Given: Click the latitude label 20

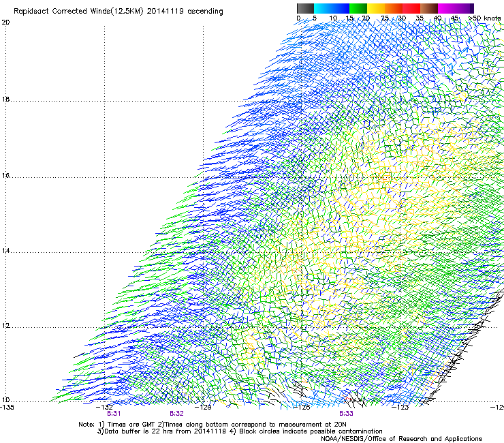Looking at the screenshot, I should pyautogui.click(x=5, y=22).
